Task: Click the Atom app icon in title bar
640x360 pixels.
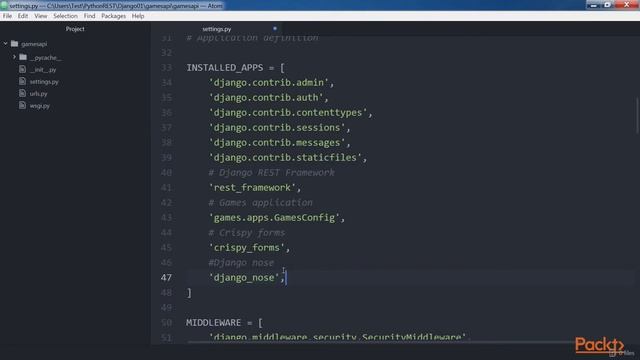Action: click(4, 5)
